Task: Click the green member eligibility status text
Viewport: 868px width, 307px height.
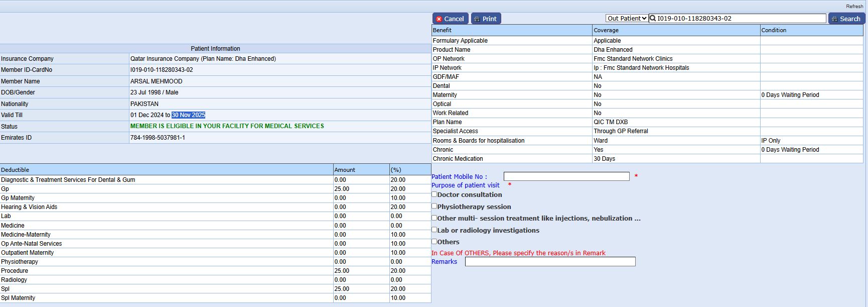Action: pyautogui.click(x=227, y=126)
